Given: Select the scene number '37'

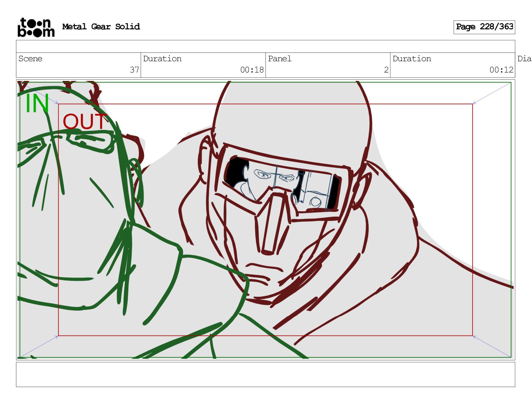Looking at the screenshot, I should pyautogui.click(x=134, y=70).
